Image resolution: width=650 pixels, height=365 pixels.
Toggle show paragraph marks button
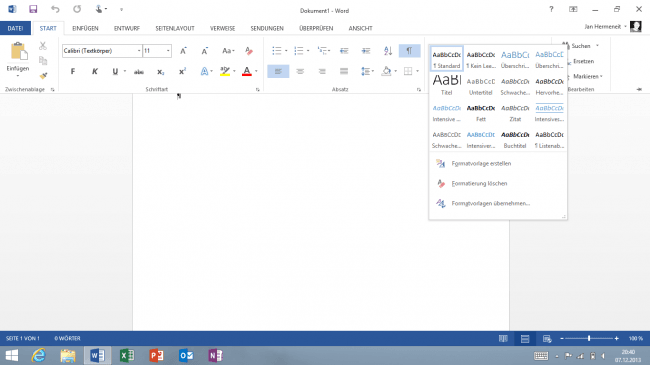(409, 51)
